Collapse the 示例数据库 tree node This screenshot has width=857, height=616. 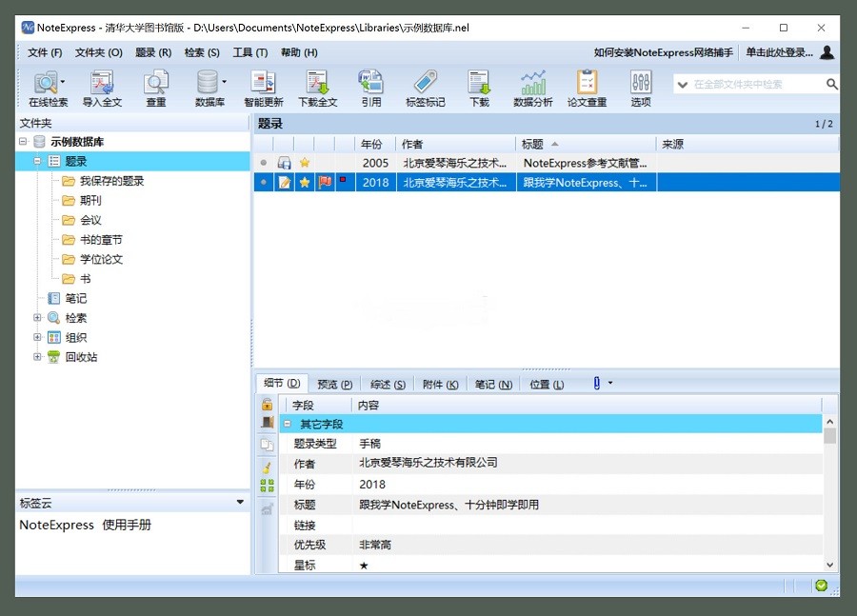23,142
